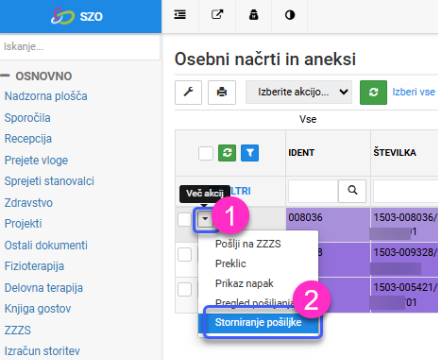Viewport: 438px width, 360px height.
Task: Collapse the OSNOVNO sidebar section
Action: tap(5, 76)
